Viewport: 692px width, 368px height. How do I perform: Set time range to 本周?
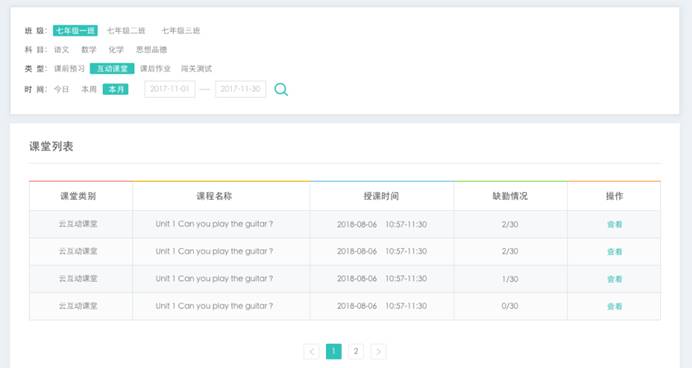[x=89, y=89]
